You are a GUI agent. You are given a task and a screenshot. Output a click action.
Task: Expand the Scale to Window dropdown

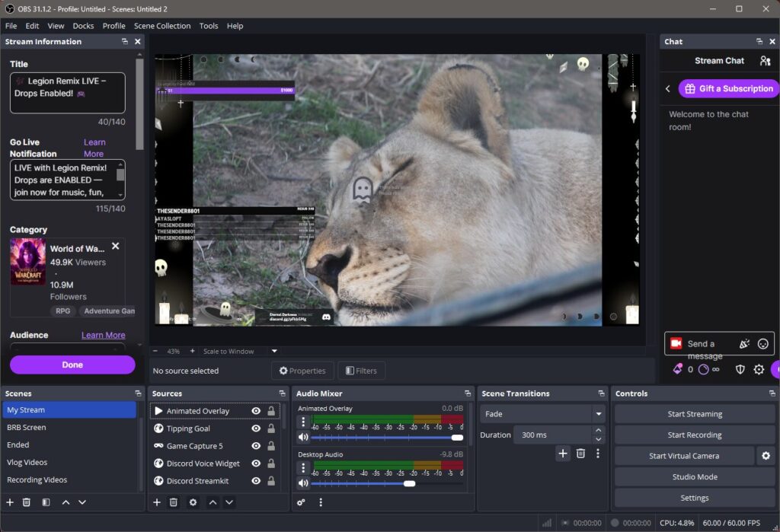(x=274, y=352)
